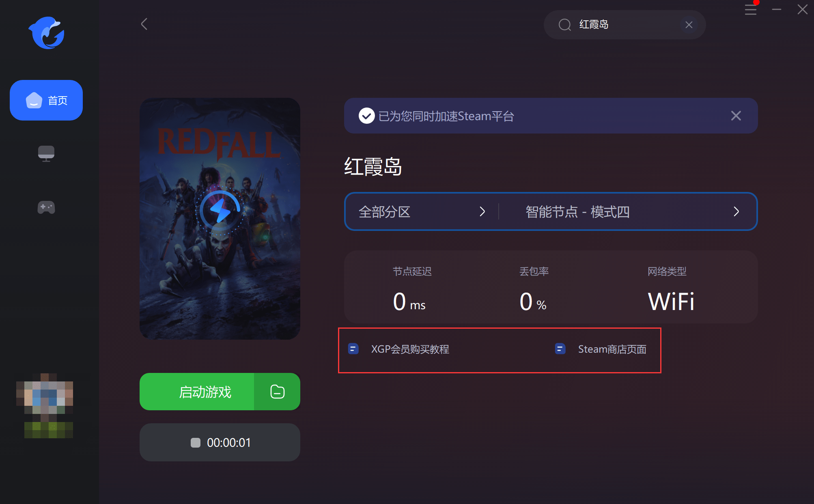This screenshot has width=814, height=504.
Task: Expand the 智能节点 chevron arrow
Action: [x=736, y=211]
